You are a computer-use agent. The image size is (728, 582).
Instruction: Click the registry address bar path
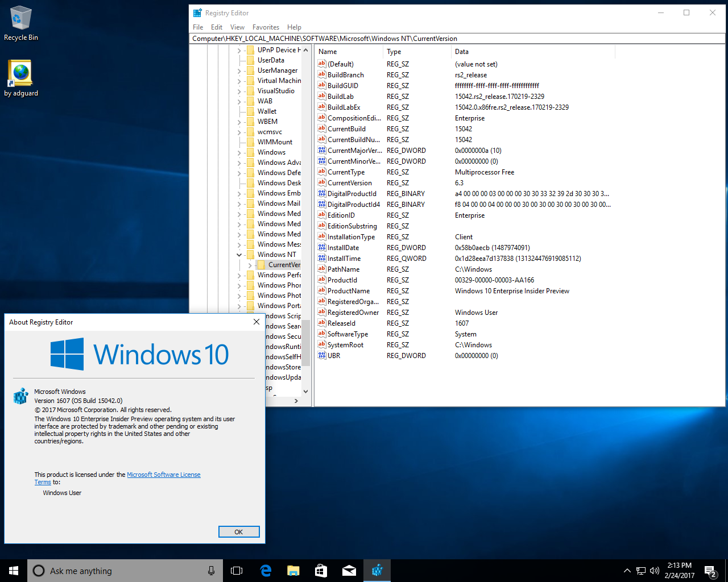(x=457, y=39)
